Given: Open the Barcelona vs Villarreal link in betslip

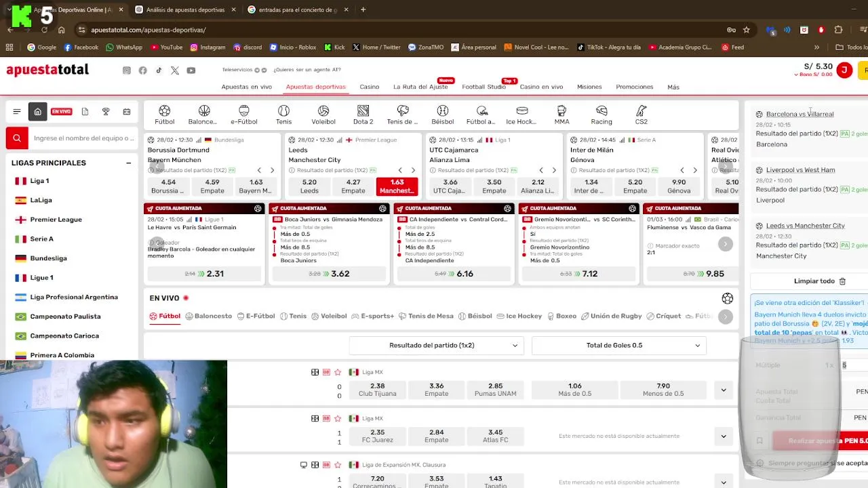Looking at the screenshot, I should 800,114.
